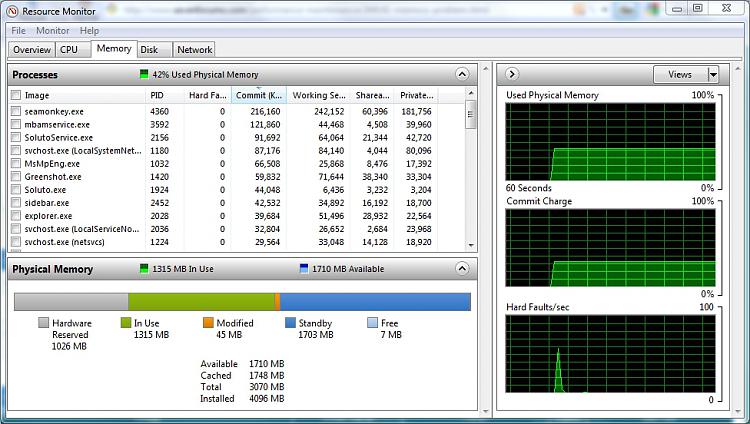The height and width of the screenshot is (424, 750).
Task: Click the process list scrollbar thumb
Action: tap(471, 114)
